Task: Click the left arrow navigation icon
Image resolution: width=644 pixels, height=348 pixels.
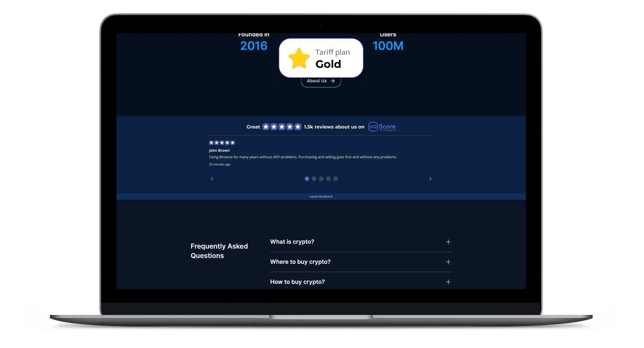Action: point(212,179)
